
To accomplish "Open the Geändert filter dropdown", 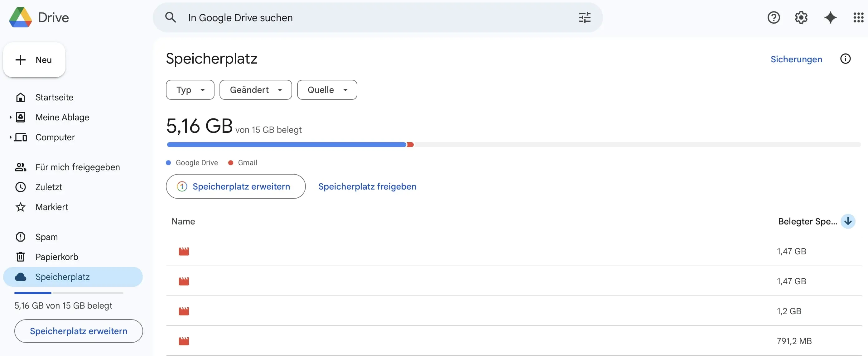I will click(x=256, y=90).
